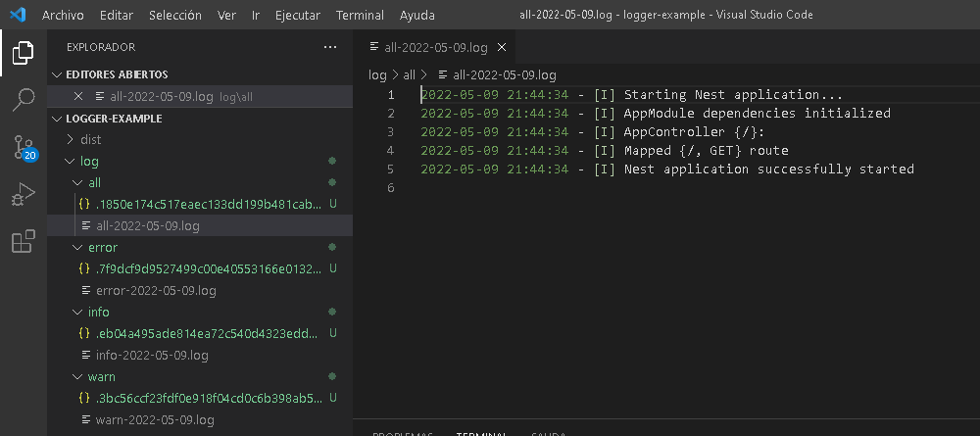This screenshot has height=436, width=980.
Task: Click file icon of info-2022-05-09.log
Action: (x=86, y=356)
